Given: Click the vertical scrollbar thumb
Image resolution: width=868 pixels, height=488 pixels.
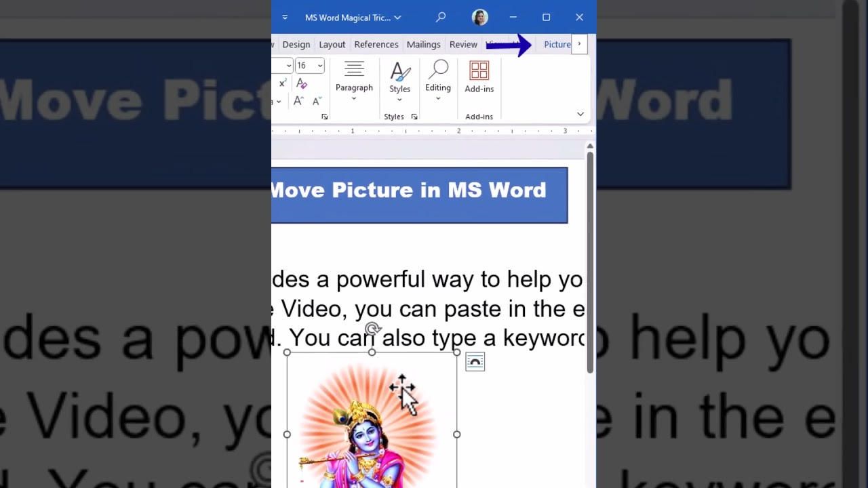Looking at the screenshot, I should coord(590,262).
